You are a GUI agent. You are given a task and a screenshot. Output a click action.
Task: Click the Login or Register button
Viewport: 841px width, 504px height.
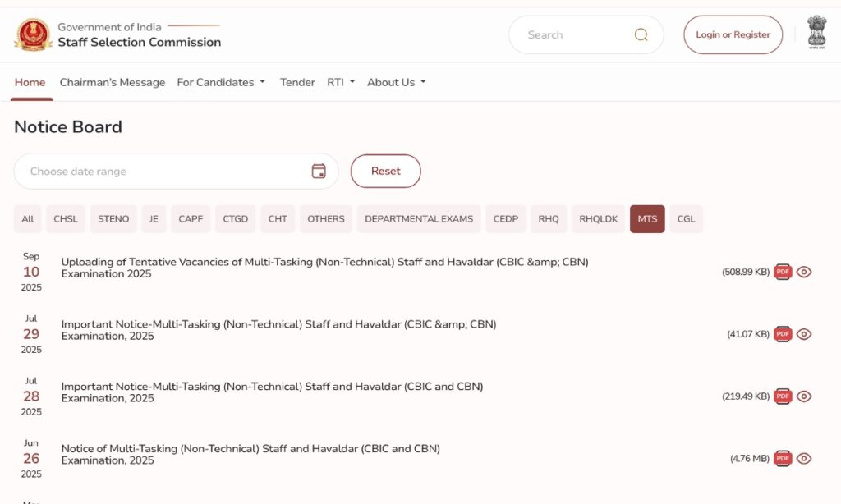tap(733, 34)
